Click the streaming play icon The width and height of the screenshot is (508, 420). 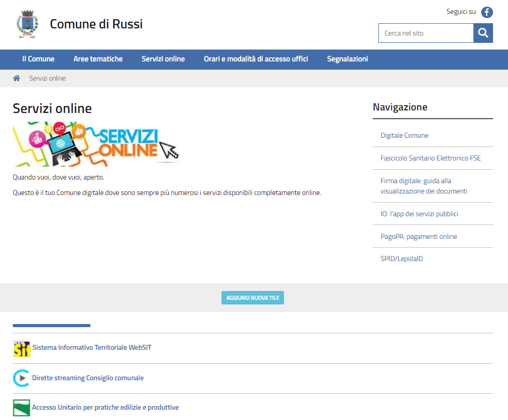[21, 378]
